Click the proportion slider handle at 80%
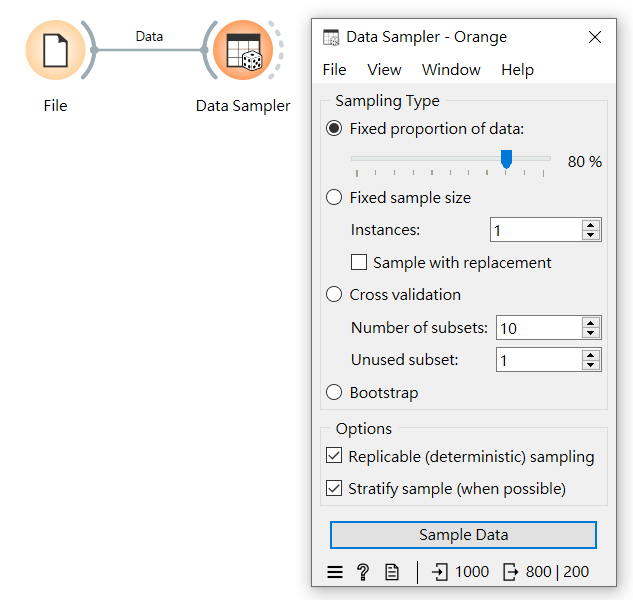 click(x=506, y=159)
